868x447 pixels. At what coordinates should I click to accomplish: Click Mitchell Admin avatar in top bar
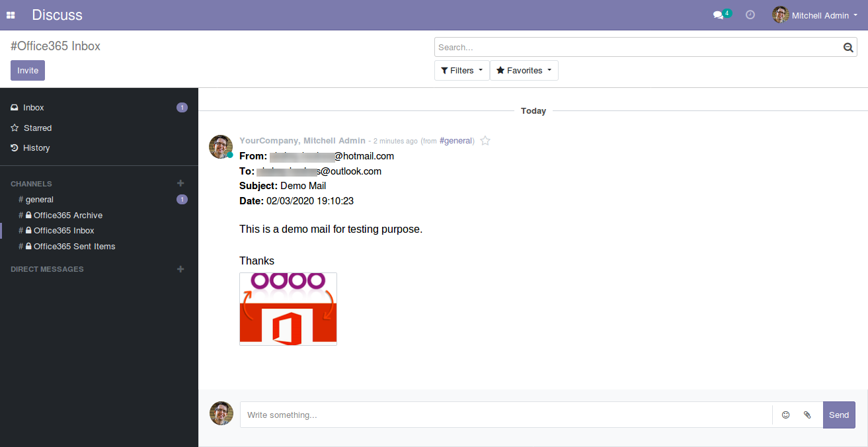click(781, 15)
